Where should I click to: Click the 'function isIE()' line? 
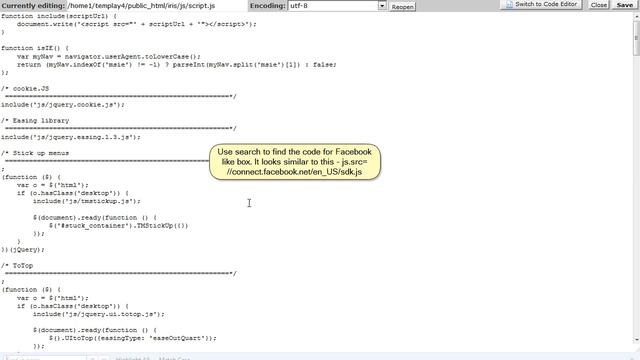pos(35,48)
